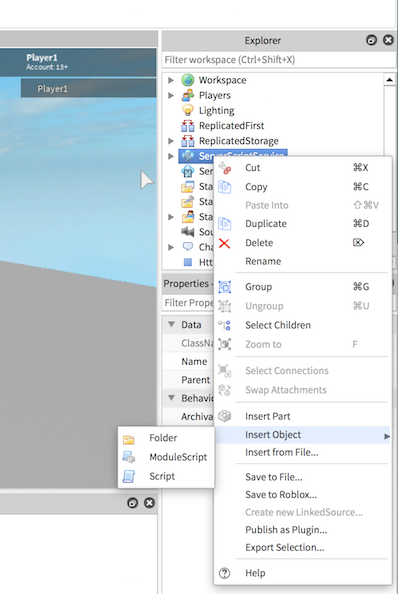Click the Select Children icon
The width and height of the screenshot is (398, 594).
pos(225,325)
